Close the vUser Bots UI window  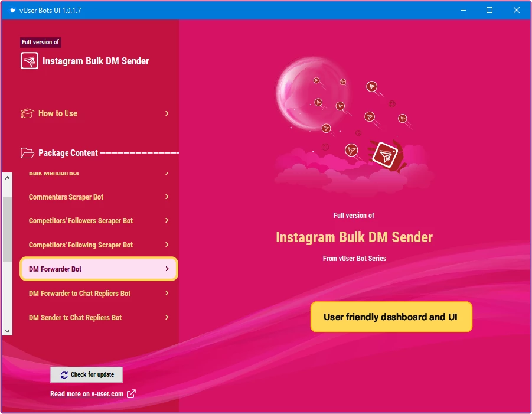click(x=517, y=10)
